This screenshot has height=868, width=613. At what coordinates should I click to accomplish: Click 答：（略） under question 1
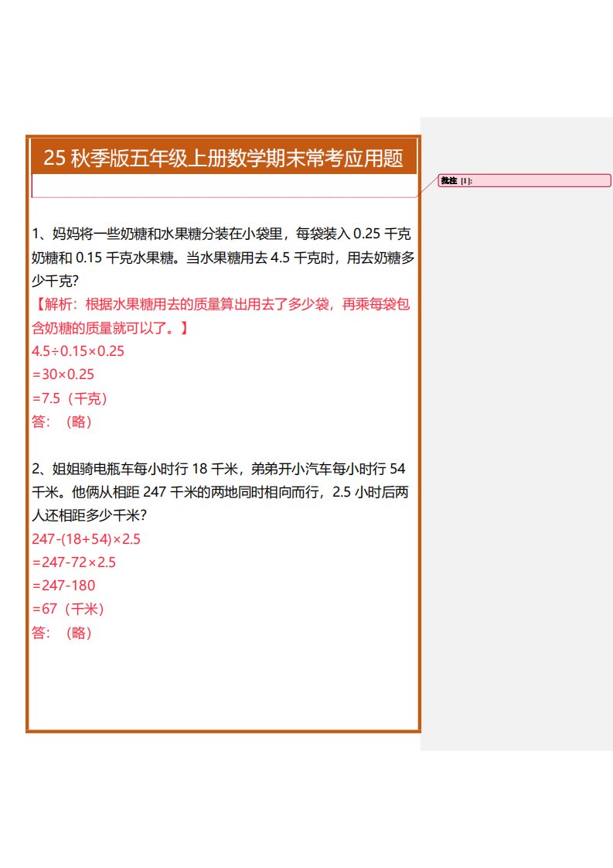click(63, 422)
